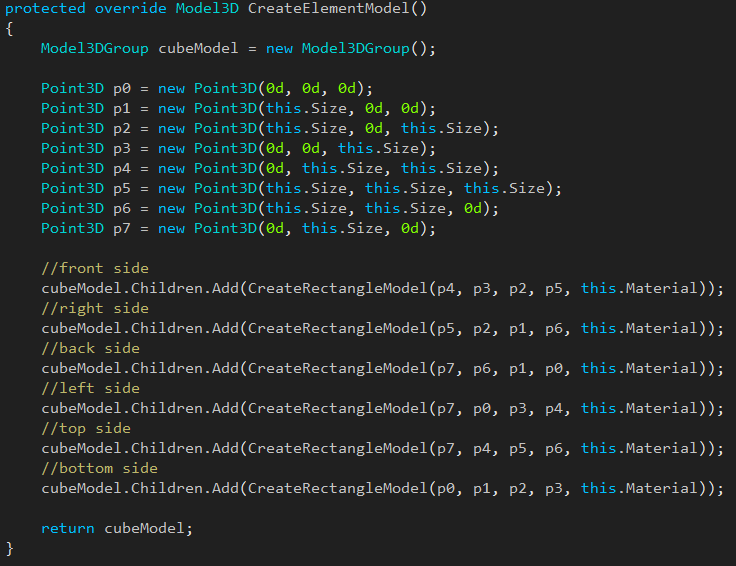Click the 'override' keyword in method signature

[x=130, y=8]
